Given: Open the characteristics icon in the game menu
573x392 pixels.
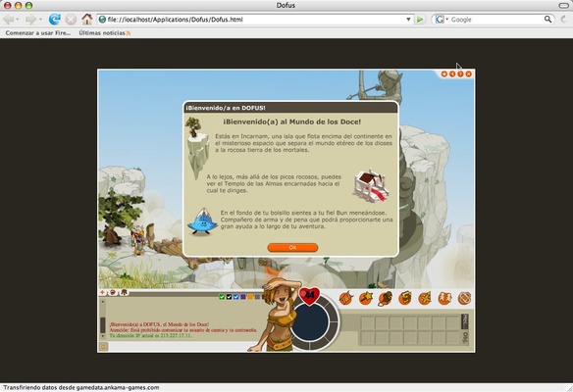Looking at the screenshot, I should tap(345, 298).
